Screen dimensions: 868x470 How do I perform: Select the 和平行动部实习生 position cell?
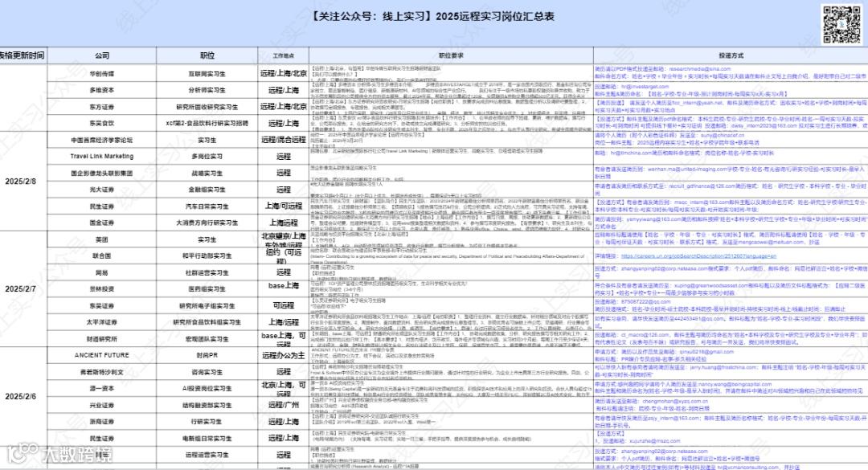click(207, 255)
